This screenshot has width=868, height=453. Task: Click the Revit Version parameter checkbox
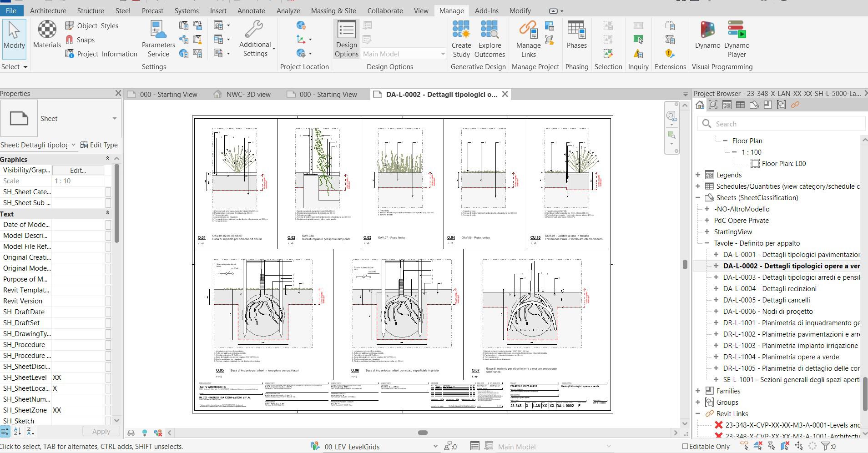coord(108,301)
